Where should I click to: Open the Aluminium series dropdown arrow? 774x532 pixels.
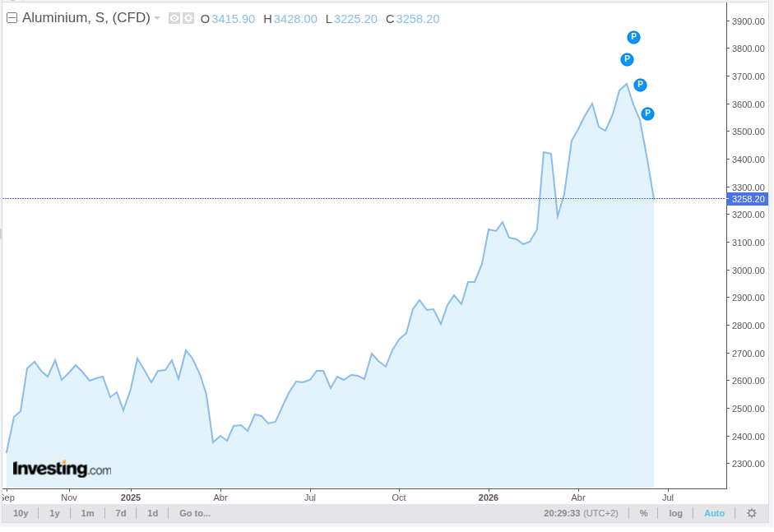click(157, 18)
